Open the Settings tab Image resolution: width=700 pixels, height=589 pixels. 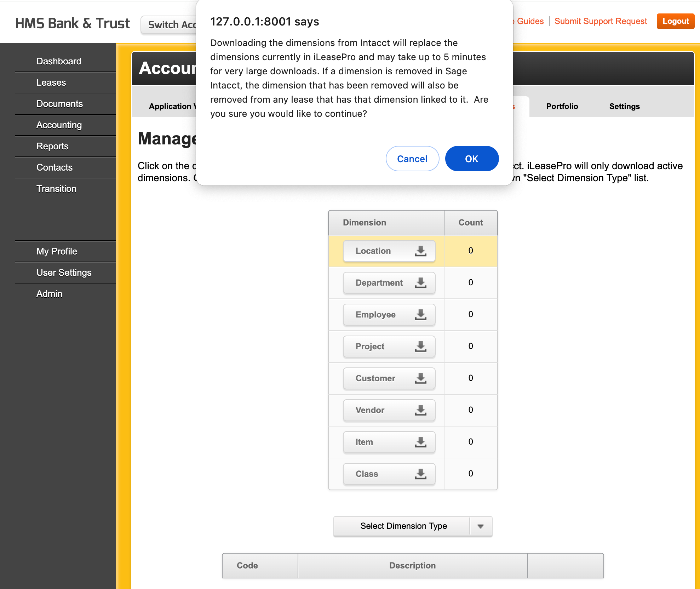point(624,107)
